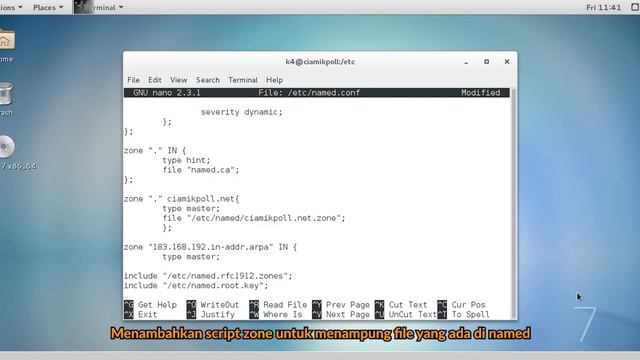Open the View menu in terminal

[x=178, y=80]
